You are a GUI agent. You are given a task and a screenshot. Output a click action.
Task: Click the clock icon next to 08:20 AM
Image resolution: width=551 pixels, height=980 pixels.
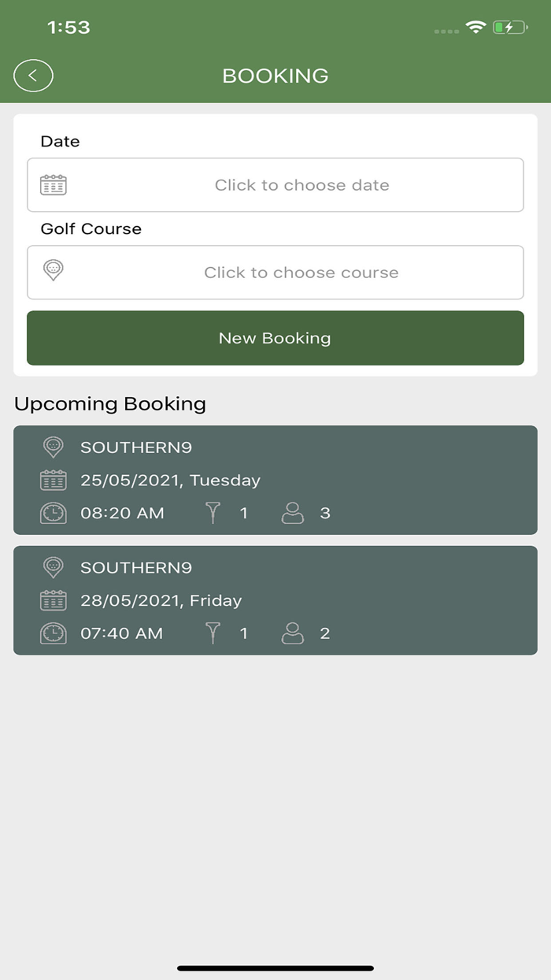coord(52,513)
